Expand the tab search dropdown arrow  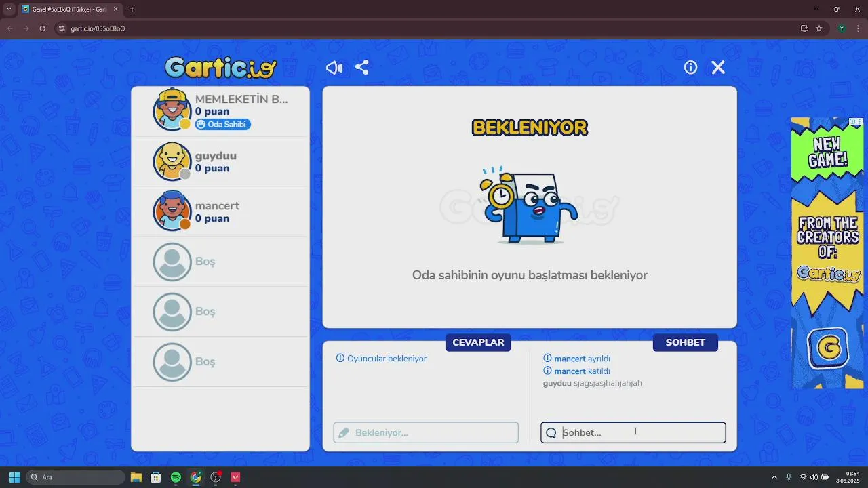pyautogui.click(x=9, y=9)
